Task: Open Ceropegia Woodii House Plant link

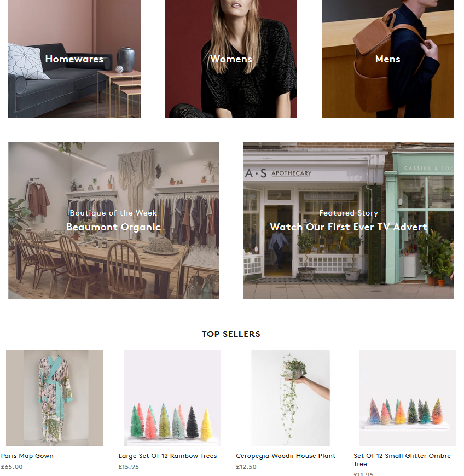Action: tap(286, 456)
